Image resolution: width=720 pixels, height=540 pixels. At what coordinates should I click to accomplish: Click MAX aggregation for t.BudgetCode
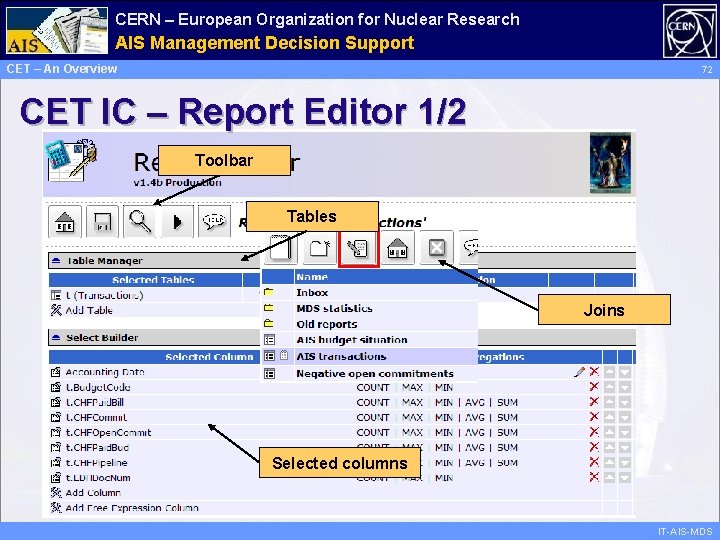412,388
